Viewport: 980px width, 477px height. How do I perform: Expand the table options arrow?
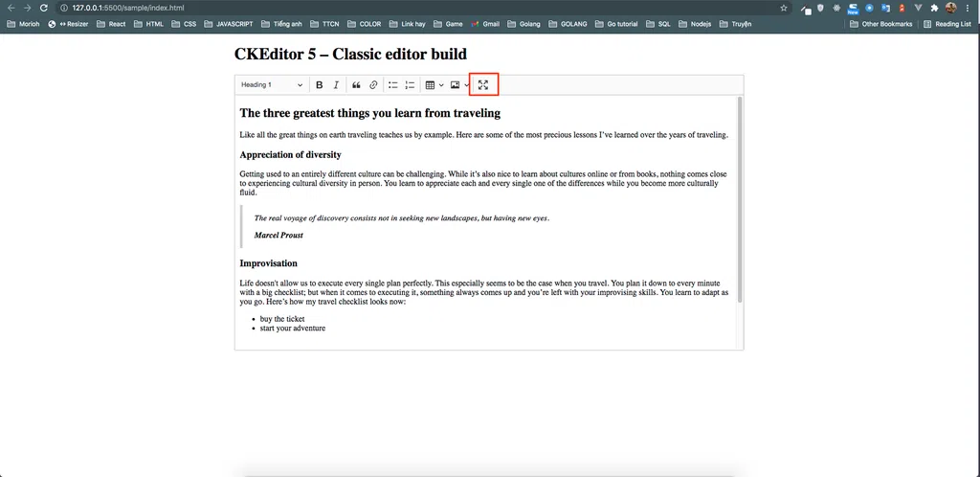pos(441,85)
